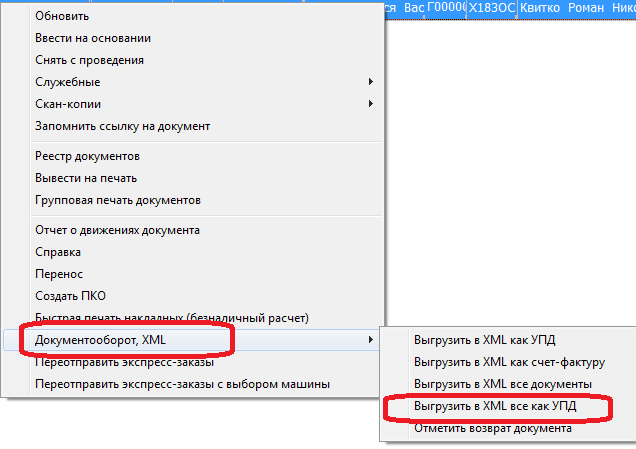This screenshot has width=636, height=449.
Task: Expand the 'Служебные' submenu
Action: 68,82
